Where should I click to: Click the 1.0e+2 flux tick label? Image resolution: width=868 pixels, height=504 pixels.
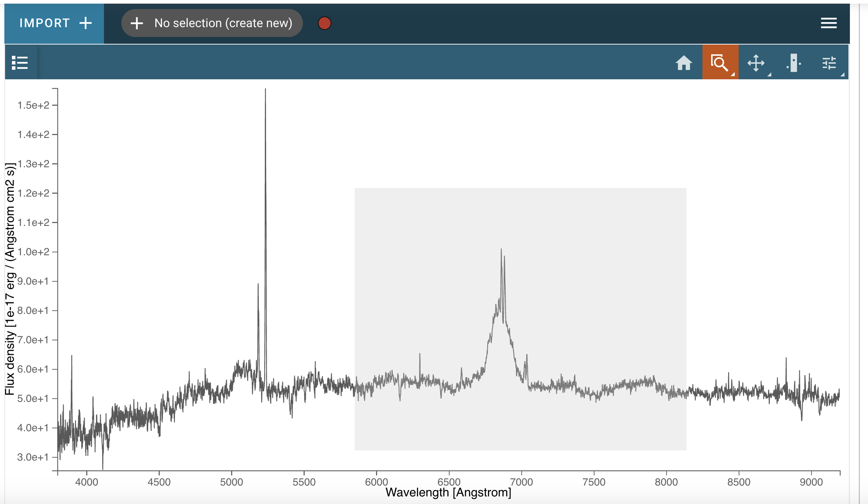click(x=33, y=252)
